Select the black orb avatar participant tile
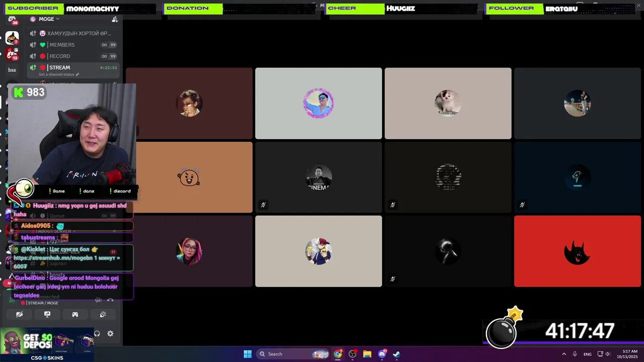644x362 pixels. (x=448, y=251)
